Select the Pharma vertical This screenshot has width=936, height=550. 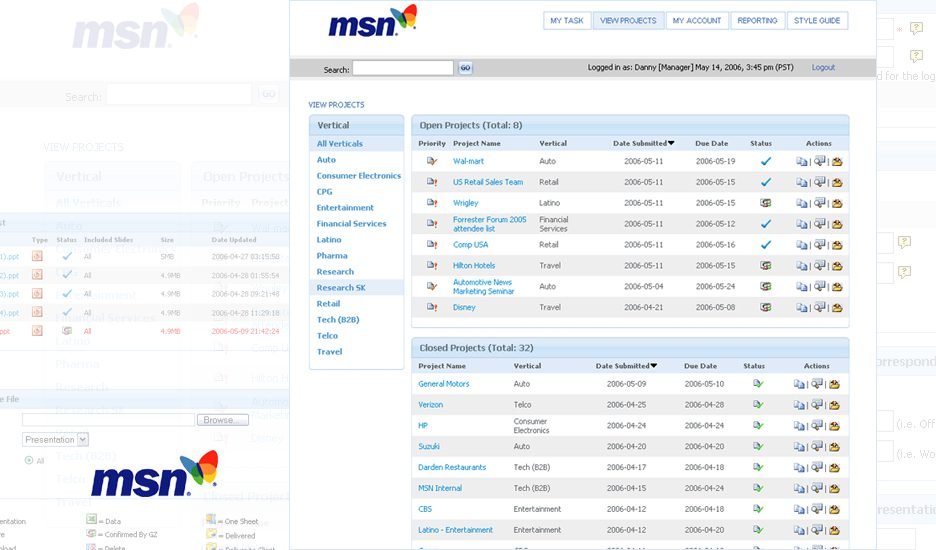coord(332,256)
